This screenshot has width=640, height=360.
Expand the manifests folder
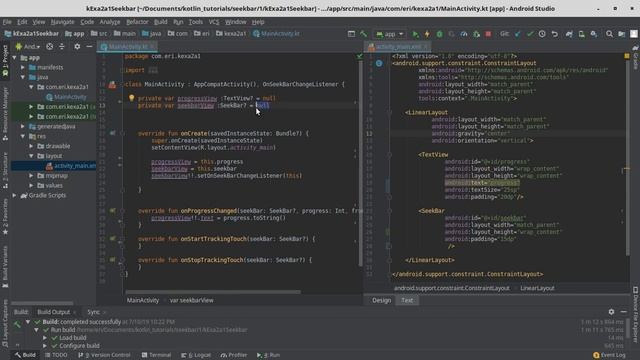tap(23, 67)
